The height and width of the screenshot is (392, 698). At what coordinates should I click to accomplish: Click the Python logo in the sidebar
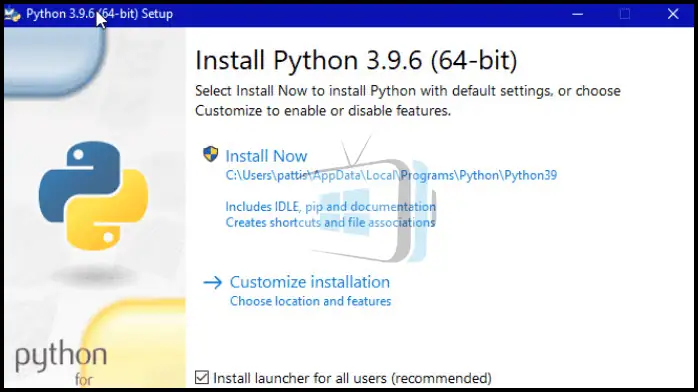(93, 196)
